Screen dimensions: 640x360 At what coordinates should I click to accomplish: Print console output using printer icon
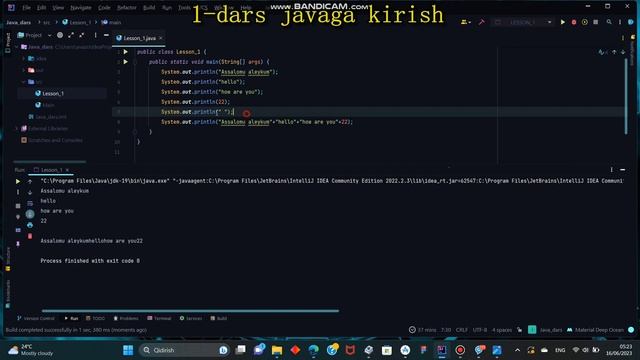[x=30, y=225]
